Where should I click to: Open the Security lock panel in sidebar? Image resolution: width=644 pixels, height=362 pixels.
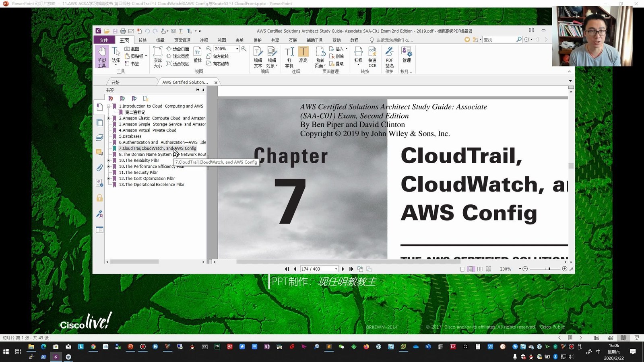coord(99,198)
